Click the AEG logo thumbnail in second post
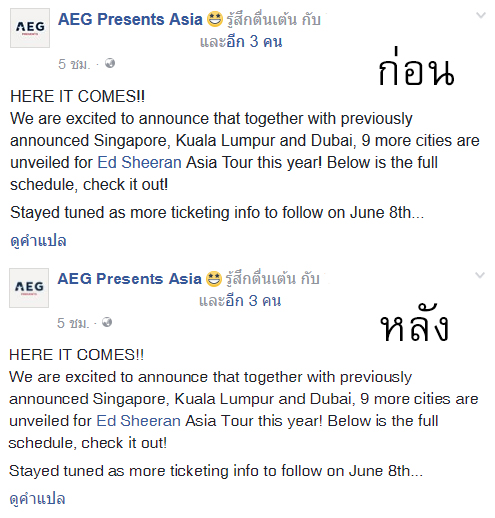Screen dimensions: 495x518 (29, 288)
